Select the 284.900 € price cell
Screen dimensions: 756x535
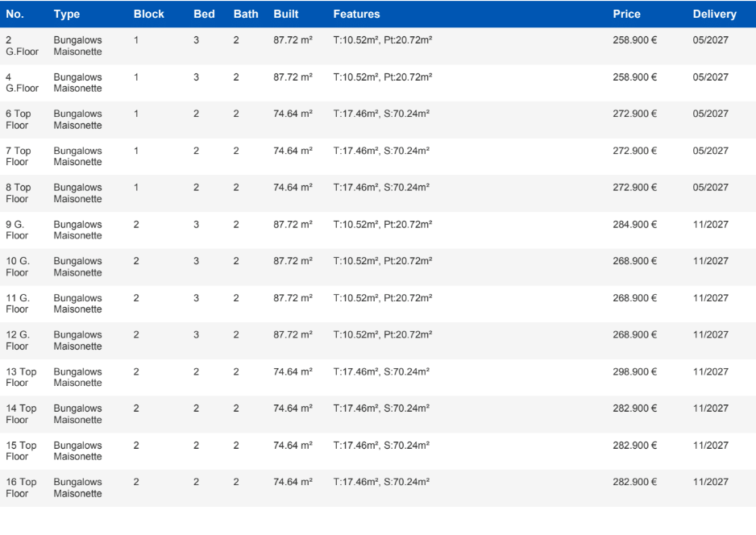click(635, 223)
